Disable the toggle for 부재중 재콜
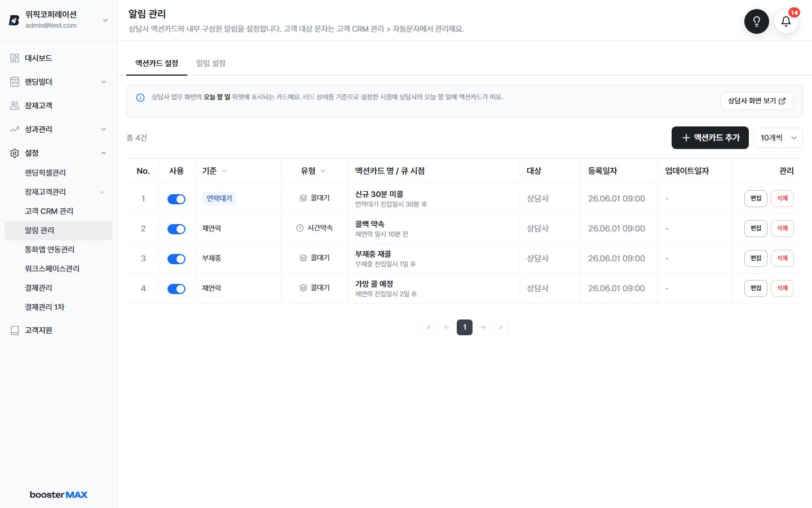Screen dimensions: 812x508 [x=176, y=259]
